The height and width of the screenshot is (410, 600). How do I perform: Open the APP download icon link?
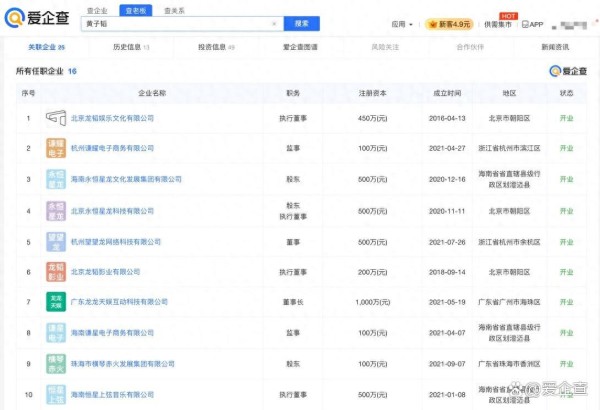click(x=533, y=24)
